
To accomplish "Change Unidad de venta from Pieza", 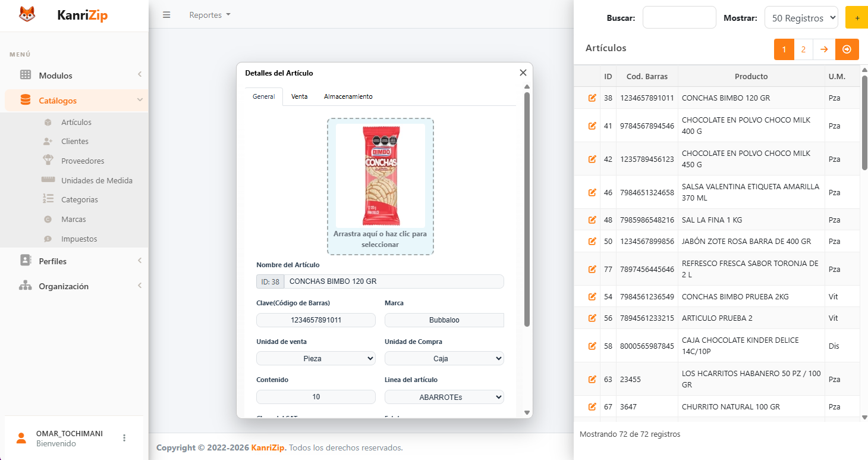I will (x=316, y=358).
